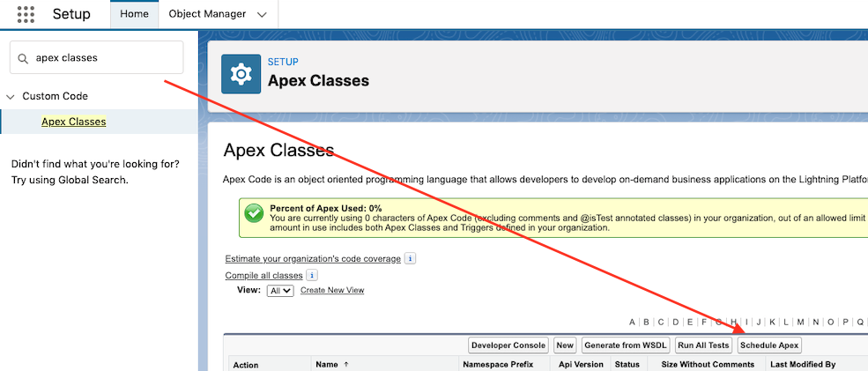868x371 pixels.
Task: Filter list by letter P
Action: point(846,322)
